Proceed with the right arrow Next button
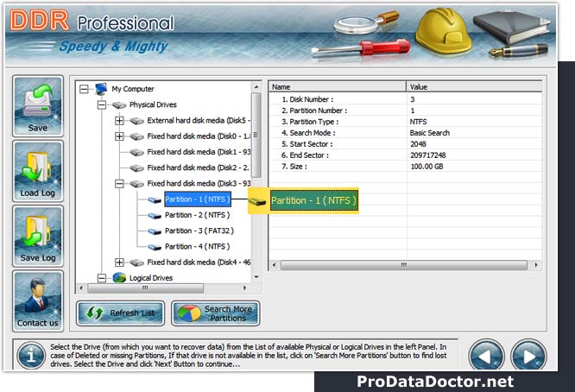This screenshot has height=392, width=575. pyautogui.click(x=528, y=356)
